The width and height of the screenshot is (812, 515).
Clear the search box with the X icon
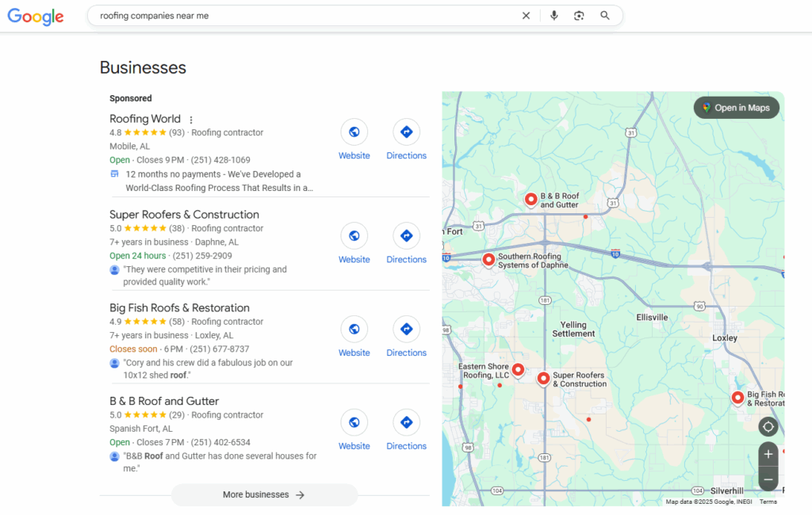point(526,16)
